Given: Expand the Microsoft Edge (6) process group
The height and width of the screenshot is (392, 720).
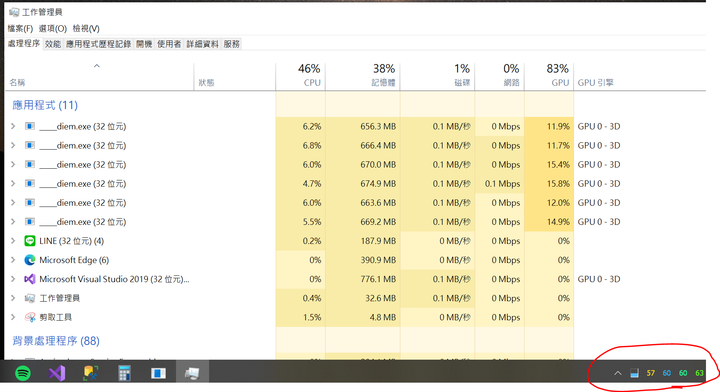Looking at the screenshot, I should (13, 260).
